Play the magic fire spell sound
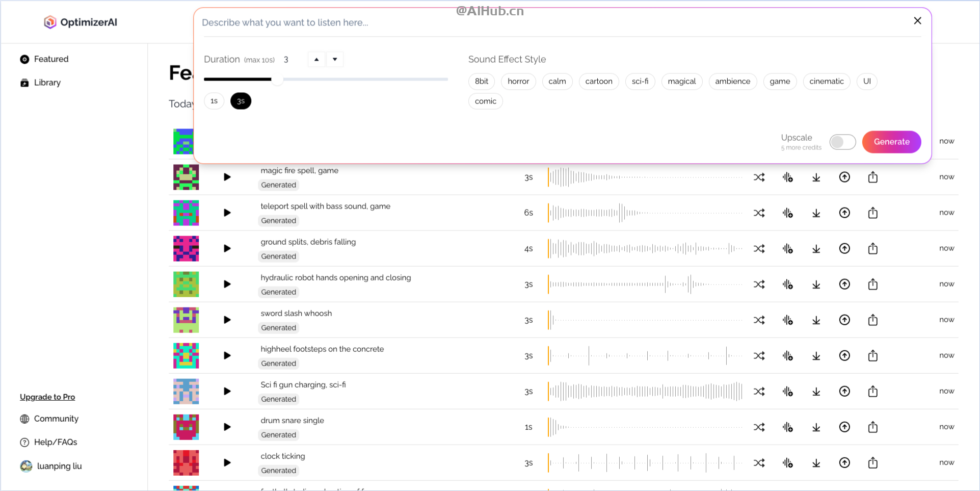 tap(227, 177)
